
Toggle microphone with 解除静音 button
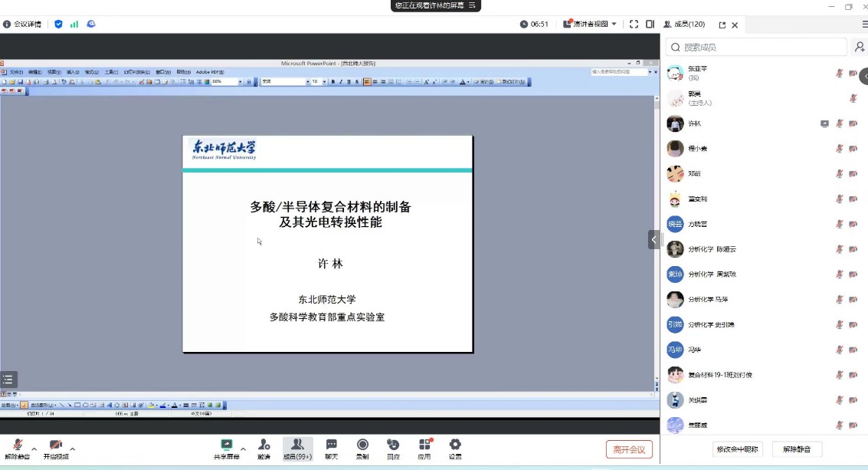[x=17, y=445]
